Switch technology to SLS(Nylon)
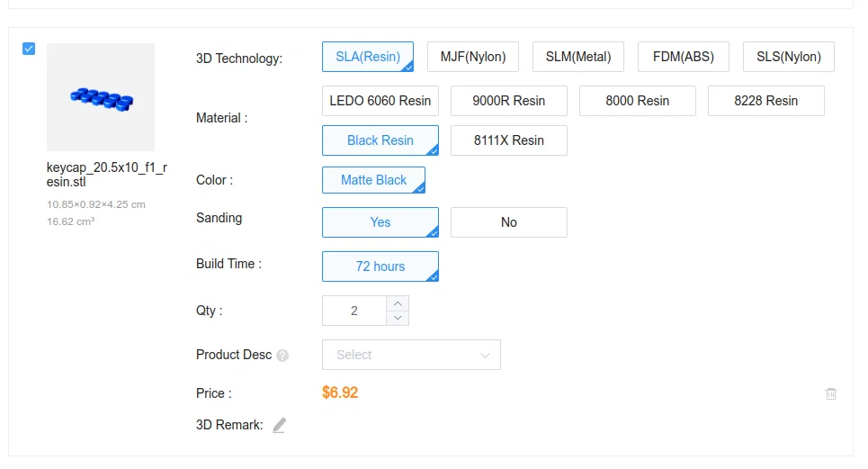The image size is (868, 469). (789, 57)
